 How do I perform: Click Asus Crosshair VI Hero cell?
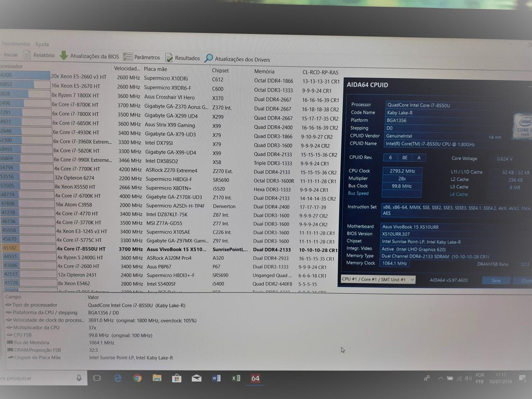pos(170,97)
